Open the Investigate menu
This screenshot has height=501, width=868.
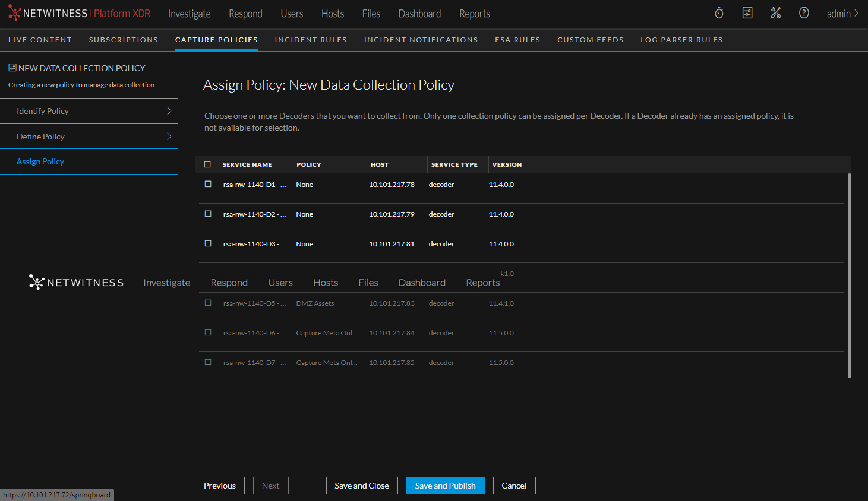tap(189, 13)
